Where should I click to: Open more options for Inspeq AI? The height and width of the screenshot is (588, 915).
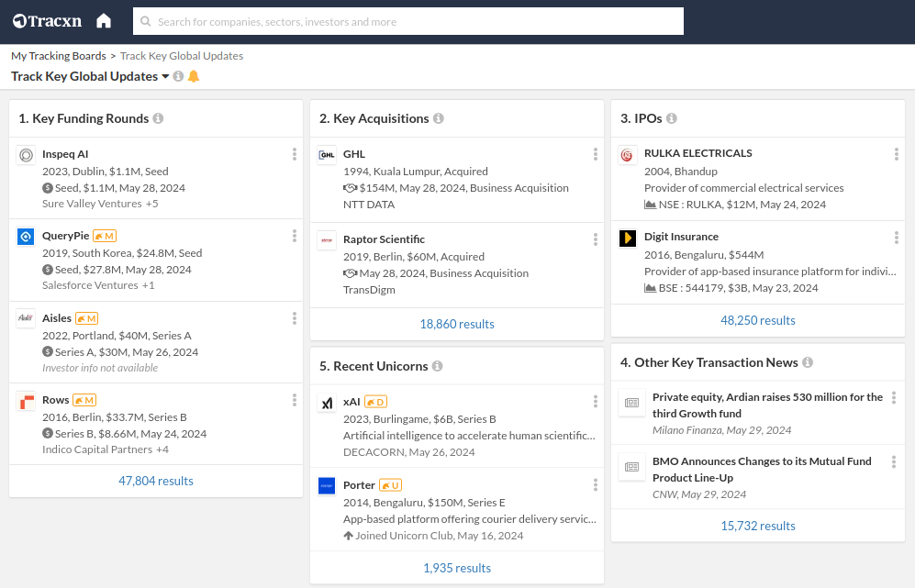(294, 154)
